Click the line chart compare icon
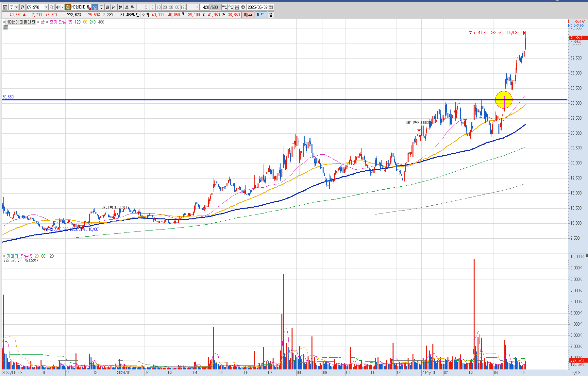The width and height of the screenshot is (588, 376). point(231,7)
